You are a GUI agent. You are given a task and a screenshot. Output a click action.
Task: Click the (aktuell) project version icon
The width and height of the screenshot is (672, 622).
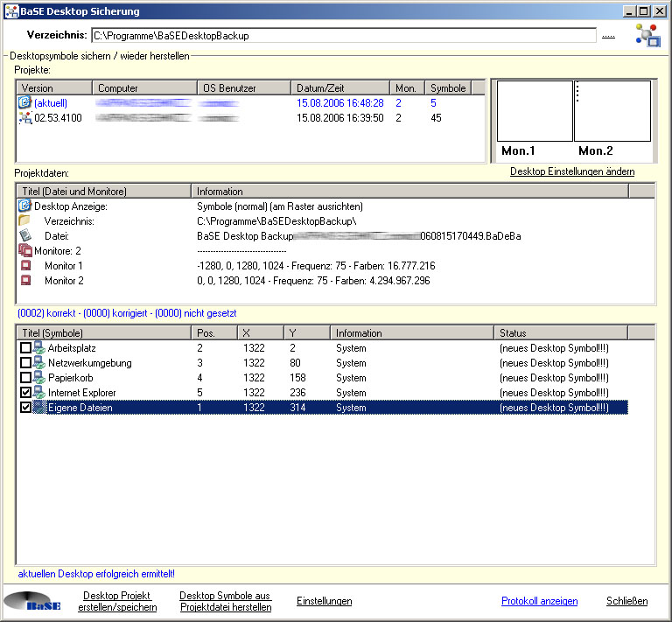point(24,103)
